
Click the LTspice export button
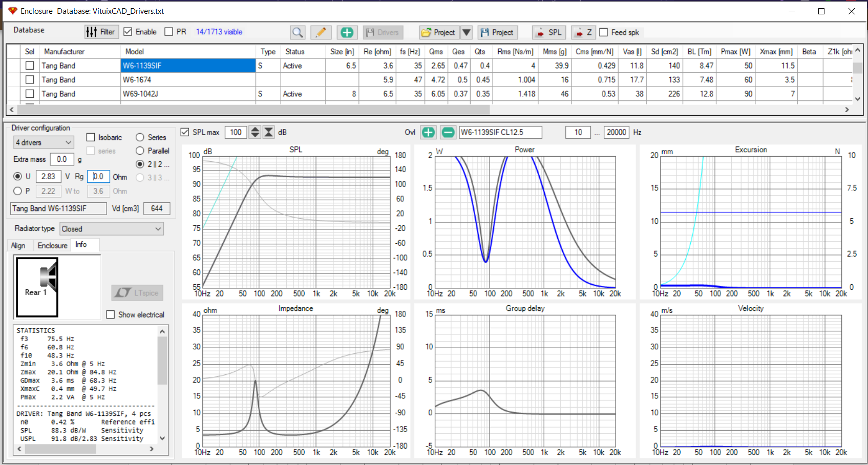point(137,293)
